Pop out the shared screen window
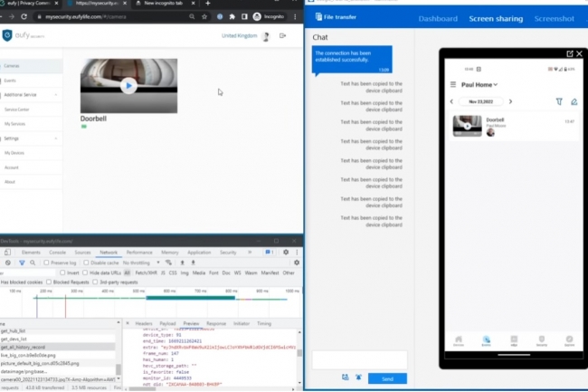The image size is (588, 392). tap(569, 54)
